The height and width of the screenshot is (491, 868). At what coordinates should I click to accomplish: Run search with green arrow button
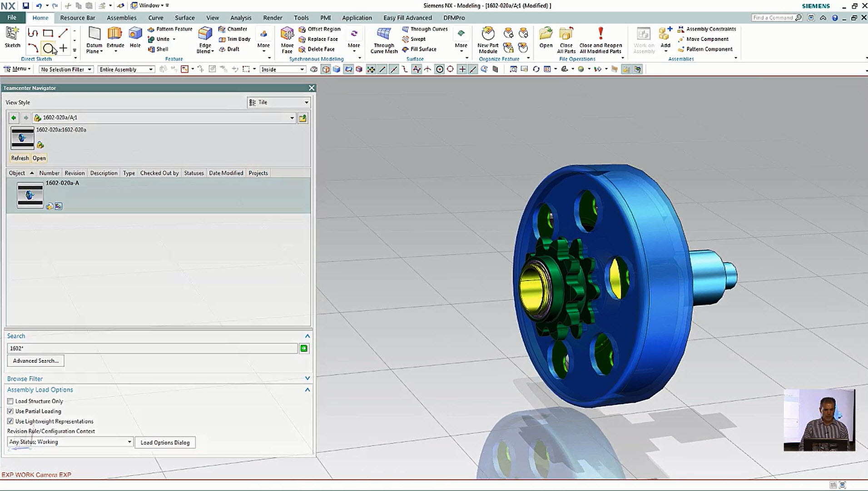pos(304,348)
